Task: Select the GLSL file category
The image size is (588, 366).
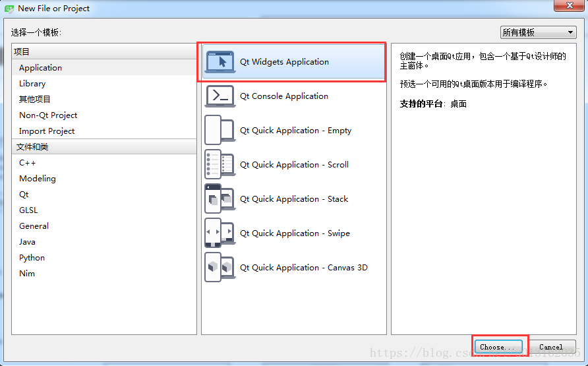Action: coord(104,210)
